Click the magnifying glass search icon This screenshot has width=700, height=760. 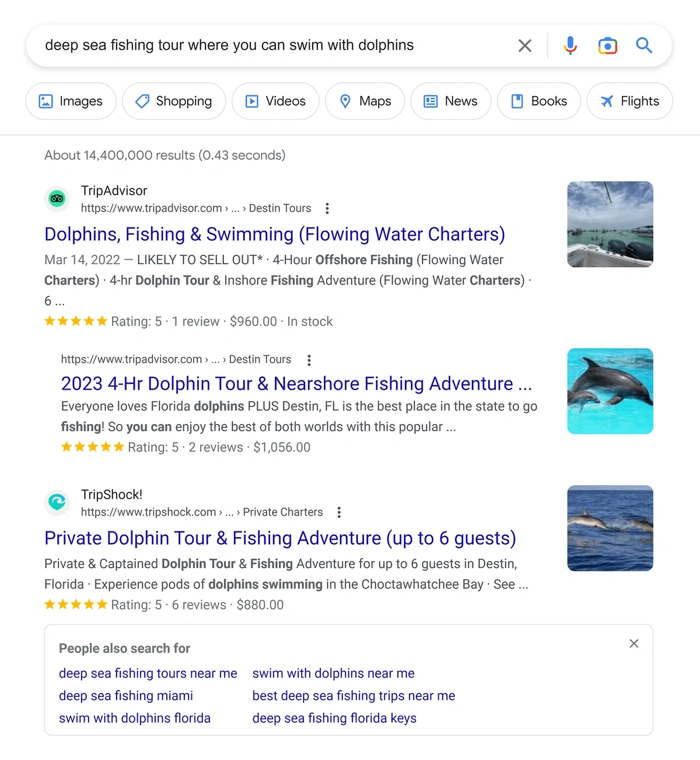(644, 45)
